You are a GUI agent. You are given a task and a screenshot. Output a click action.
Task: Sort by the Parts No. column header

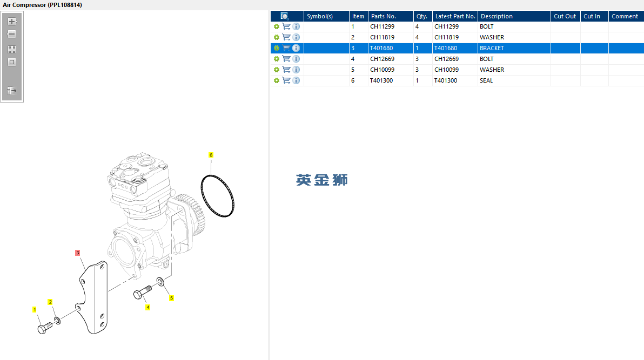click(x=391, y=16)
